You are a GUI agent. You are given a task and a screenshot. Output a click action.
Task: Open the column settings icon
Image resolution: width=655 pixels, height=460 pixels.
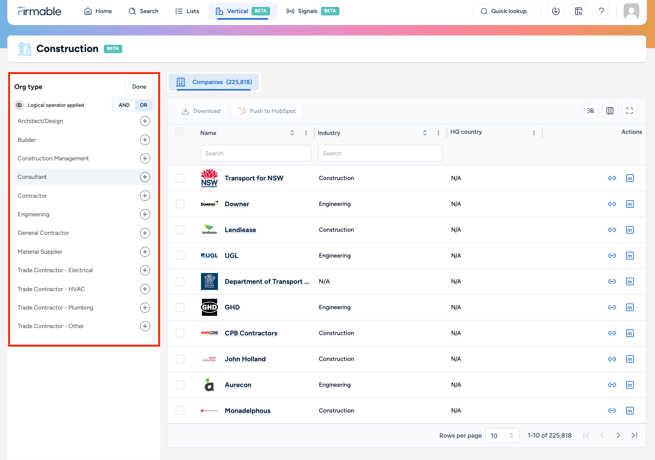click(x=610, y=111)
